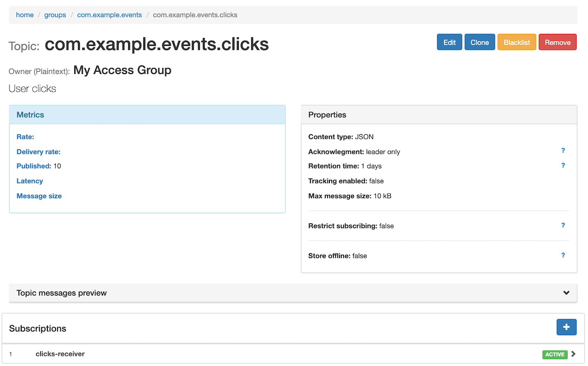Image resolution: width=588 pixels, height=366 pixels.
Task: Open the Store offline help question mark
Action: point(563,255)
